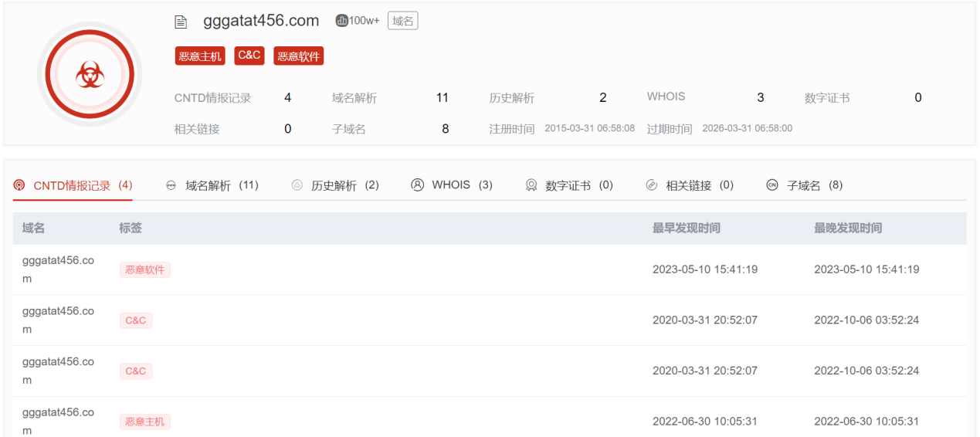The height and width of the screenshot is (437, 980).
Task: Select the 子域名 (8) tab
Action: (x=814, y=185)
